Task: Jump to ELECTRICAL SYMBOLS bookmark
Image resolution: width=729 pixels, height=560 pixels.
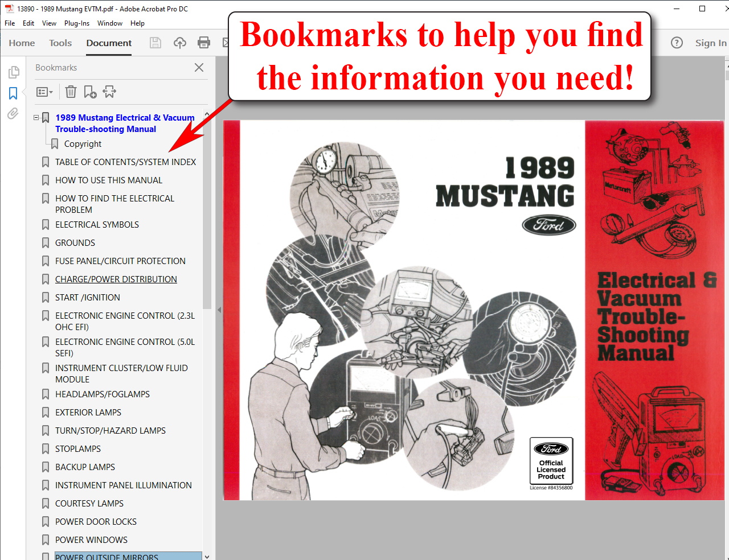Action: (x=97, y=225)
